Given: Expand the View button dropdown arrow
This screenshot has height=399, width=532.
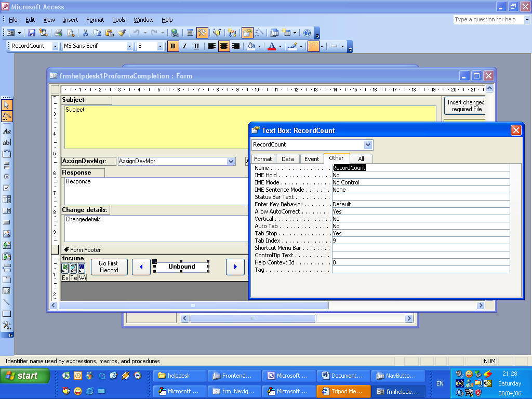Looking at the screenshot, I should click(x=19, y=33).
